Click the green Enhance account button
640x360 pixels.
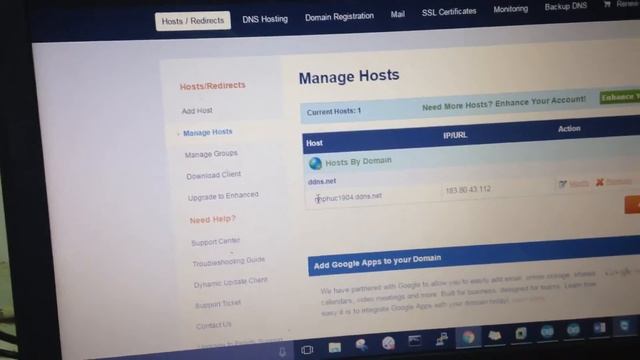(620, 97)
